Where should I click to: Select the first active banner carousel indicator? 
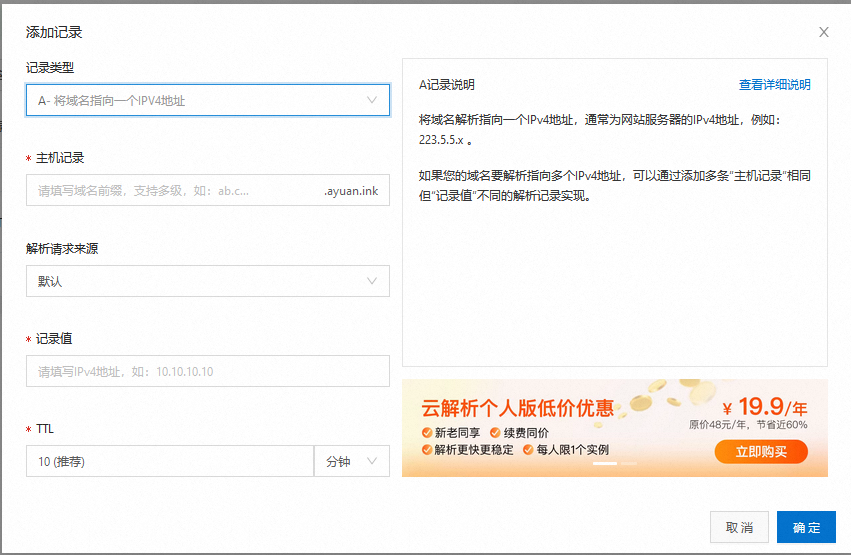coord(604,464)
